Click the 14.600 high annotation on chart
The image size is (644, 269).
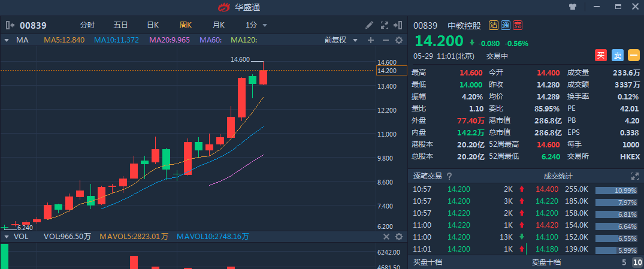[240, 59]
